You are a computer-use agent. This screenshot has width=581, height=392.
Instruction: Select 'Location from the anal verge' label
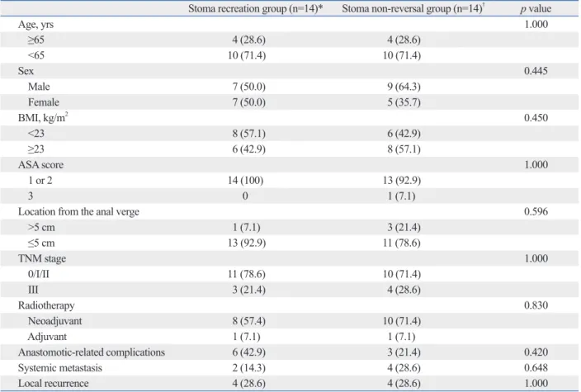pyautogui.click(x=78, y=211)
